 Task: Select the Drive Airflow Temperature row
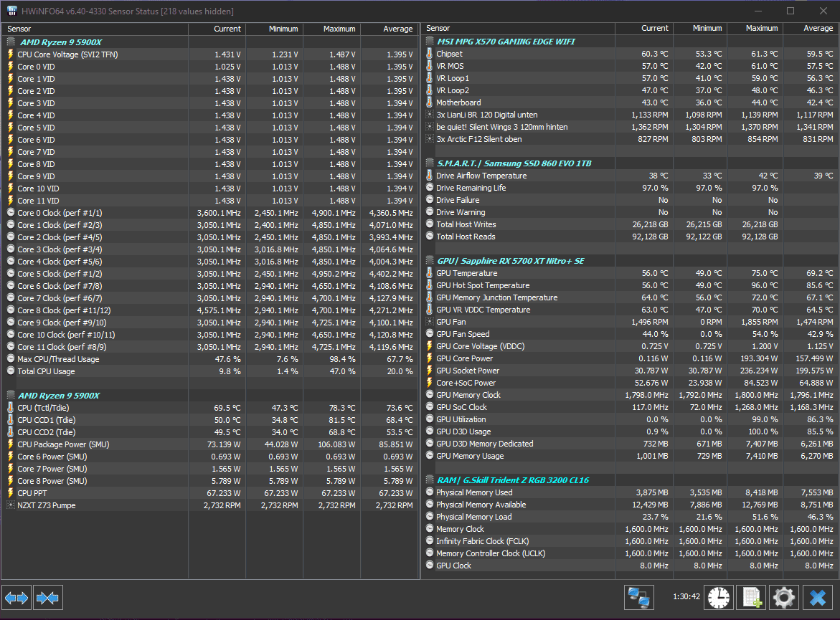pyautogui.click(x=629, y=176)
